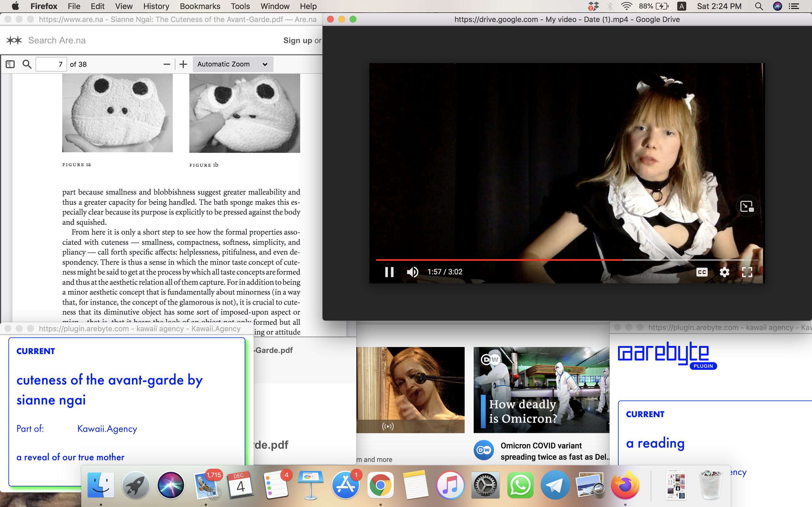Pause the Google Drive video
This screenshot has height=507, width=812.
[389, 272]
